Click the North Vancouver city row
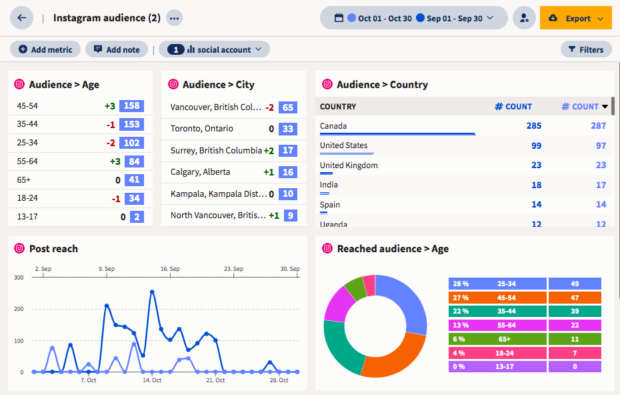 [x=234, y=215]
